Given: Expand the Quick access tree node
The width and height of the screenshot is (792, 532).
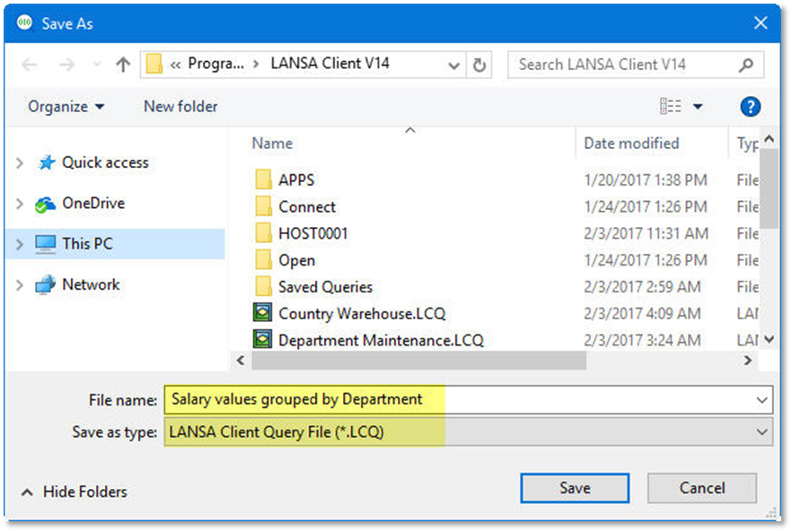Looking at the screenshot, I should coord(20,163).
